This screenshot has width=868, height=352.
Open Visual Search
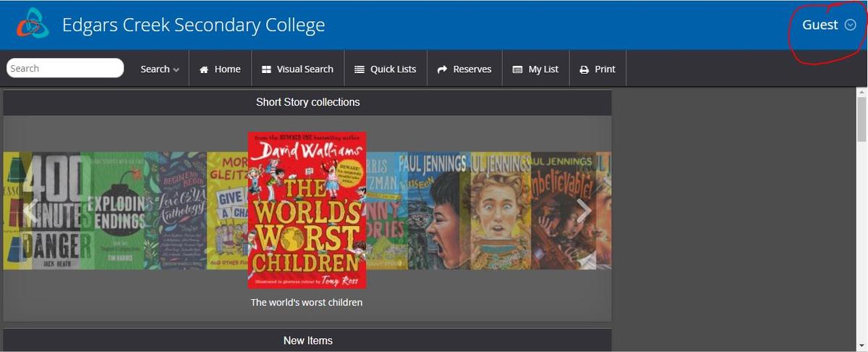[x=297, y=69]
